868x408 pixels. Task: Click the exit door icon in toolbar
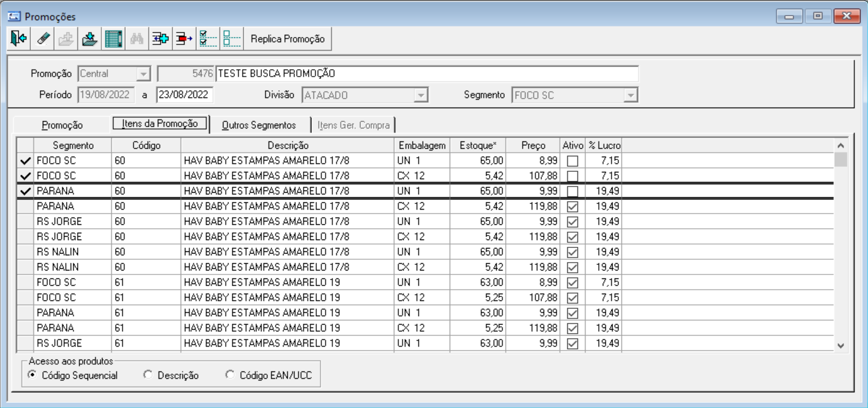pos(19,39)
